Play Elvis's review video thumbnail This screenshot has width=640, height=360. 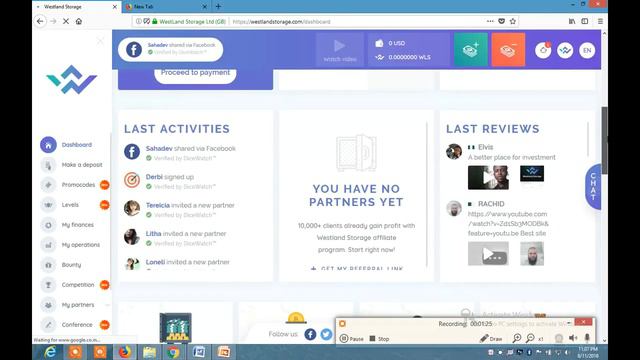[488, 178]
